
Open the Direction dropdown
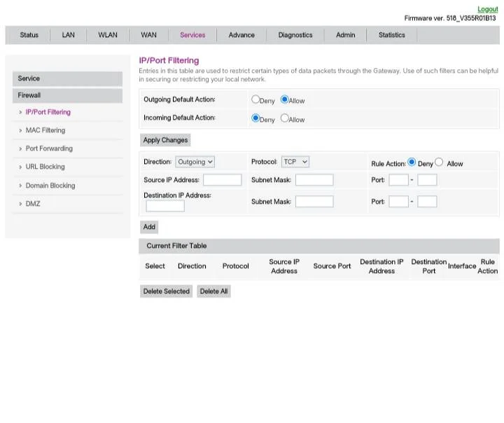pyautogui.click(x=195, y=162)
